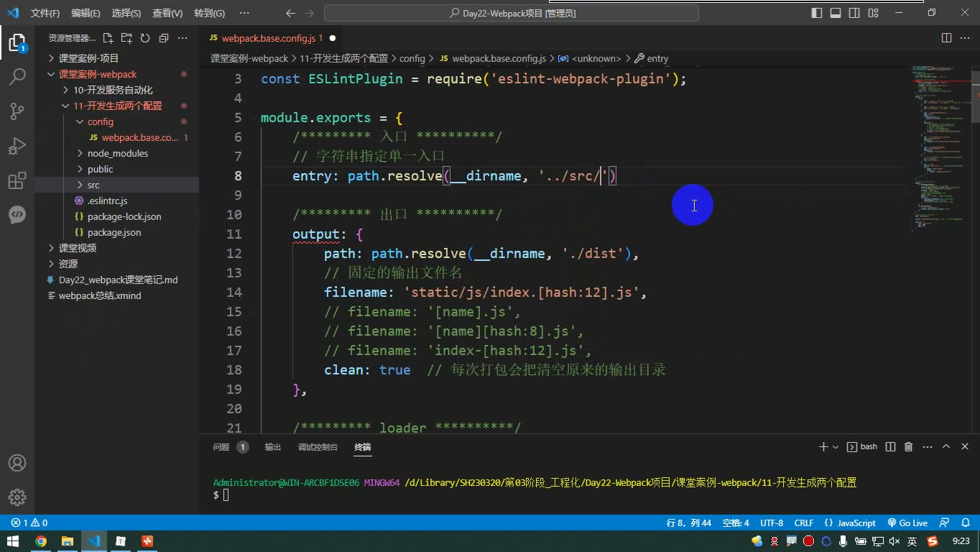Split the terminal pane
The height and width of the screenshot is (552, 980).
pos(890,446)
